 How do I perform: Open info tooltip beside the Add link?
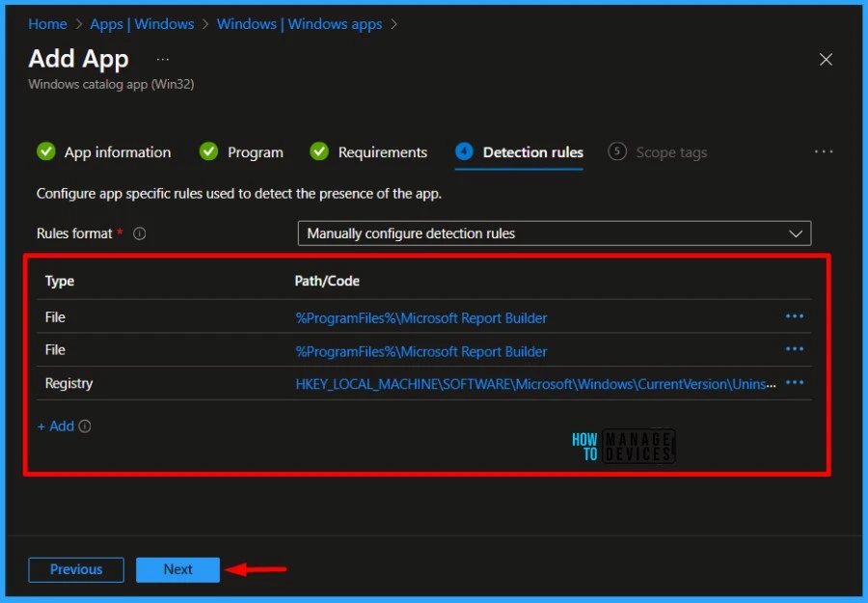(85, 425)
